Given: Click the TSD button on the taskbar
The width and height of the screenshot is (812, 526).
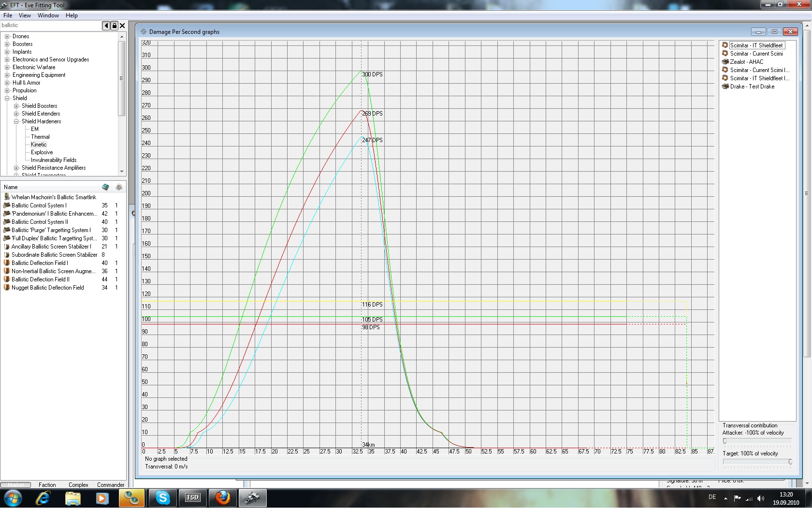Looking at the screenshot, I should 192,498.
